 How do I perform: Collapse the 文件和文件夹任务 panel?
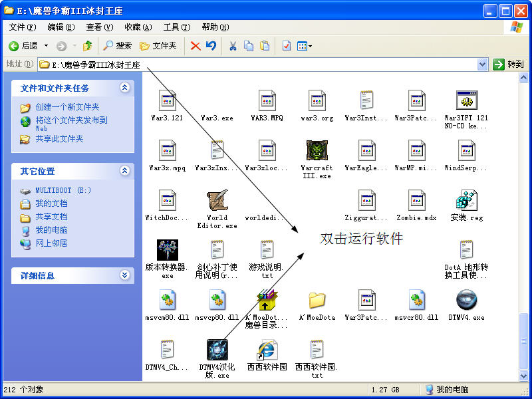[x=124, y=88]
